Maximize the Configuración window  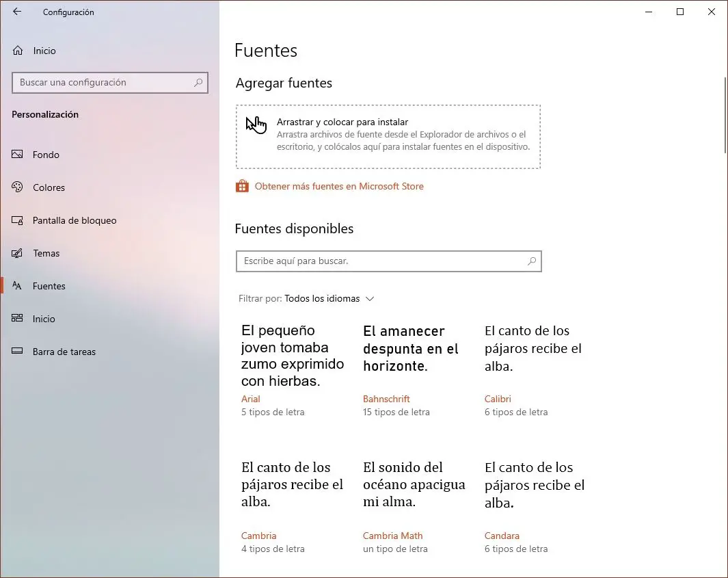tap(680, 12)
